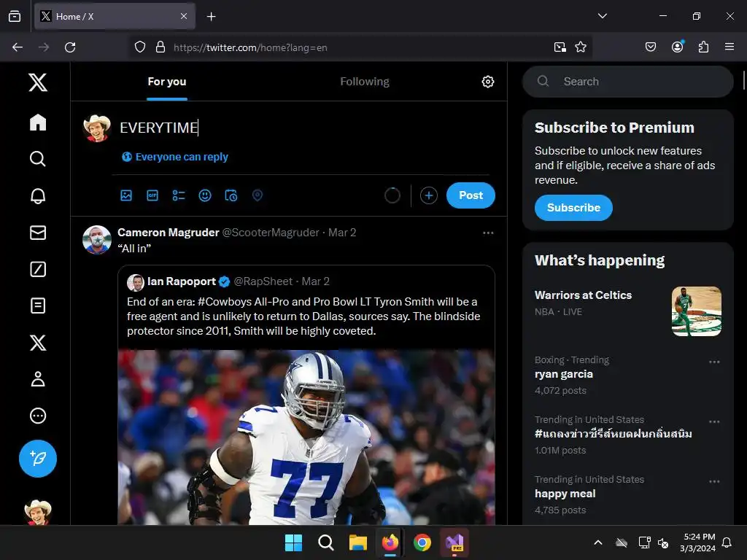Open a new browser tab with plus

(x=211, y=17)
